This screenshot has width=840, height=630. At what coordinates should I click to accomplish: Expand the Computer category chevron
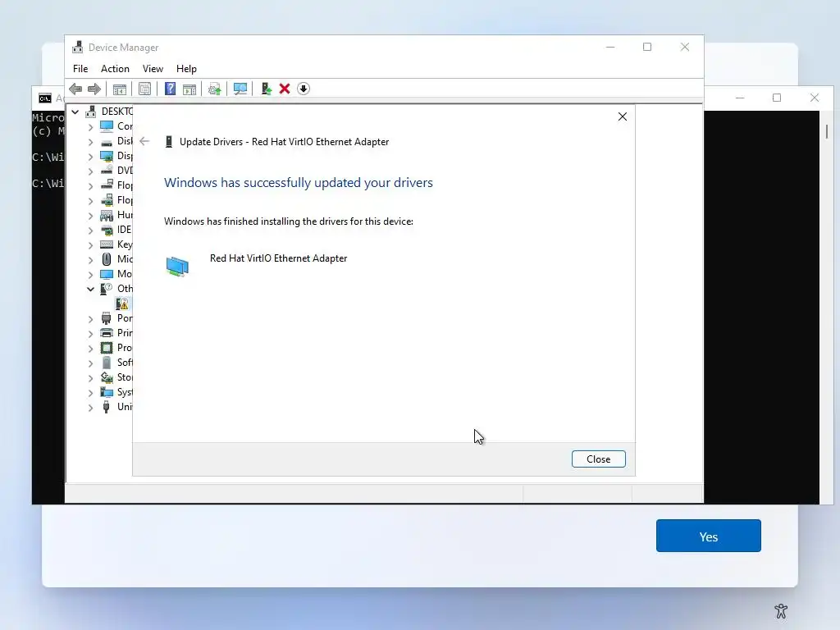coord(90,127)
